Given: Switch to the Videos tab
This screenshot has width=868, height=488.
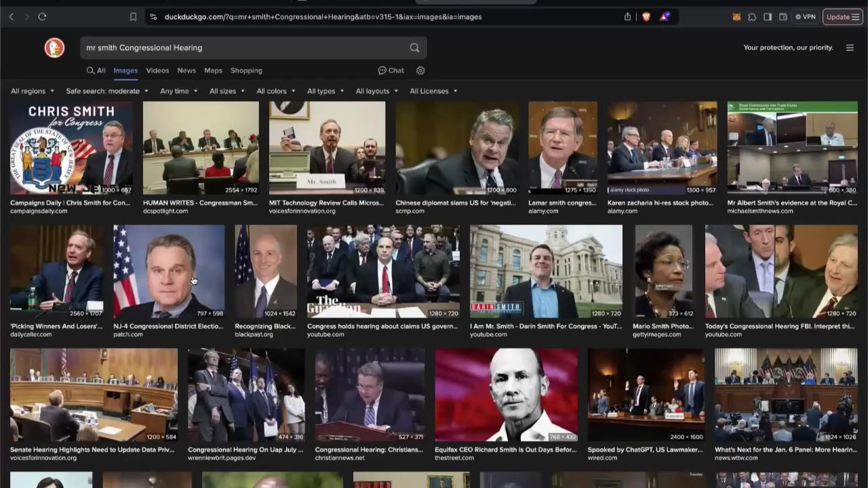Looking at the screenshot, I should pyautogui.click(x=157, y=70).
